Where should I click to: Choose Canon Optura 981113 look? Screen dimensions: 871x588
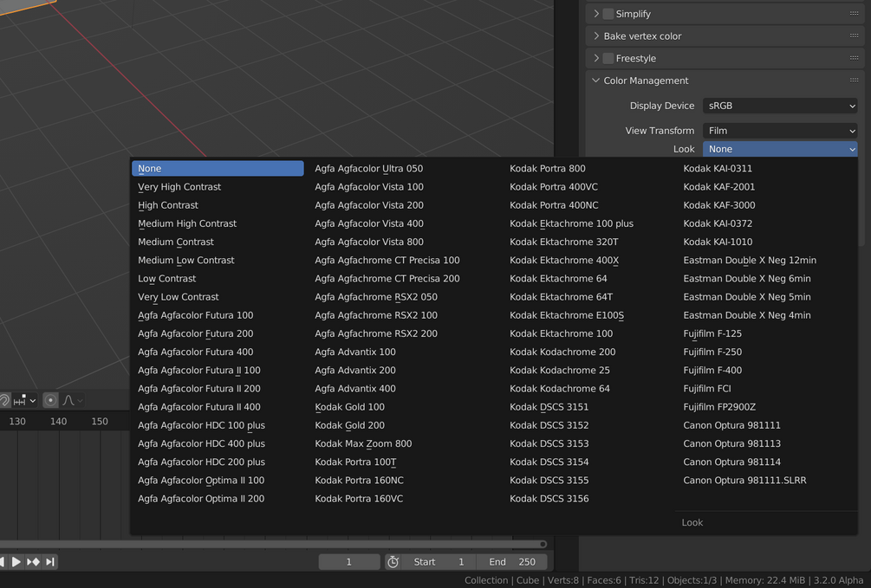coord(731,443)
